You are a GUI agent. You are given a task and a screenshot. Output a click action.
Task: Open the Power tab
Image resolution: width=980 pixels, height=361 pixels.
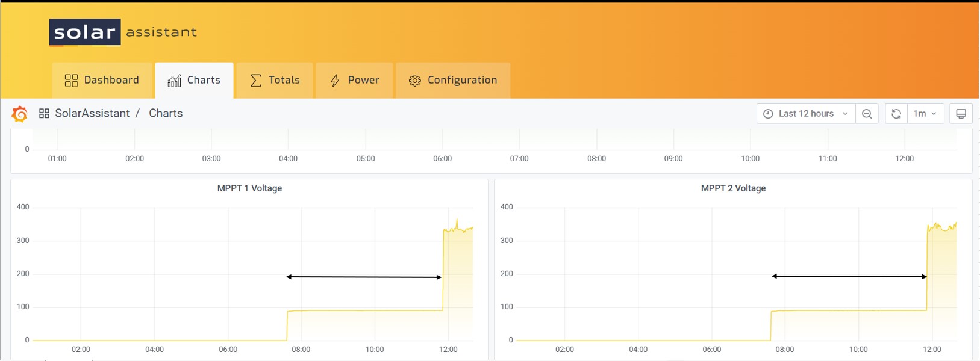pos(354,80)
